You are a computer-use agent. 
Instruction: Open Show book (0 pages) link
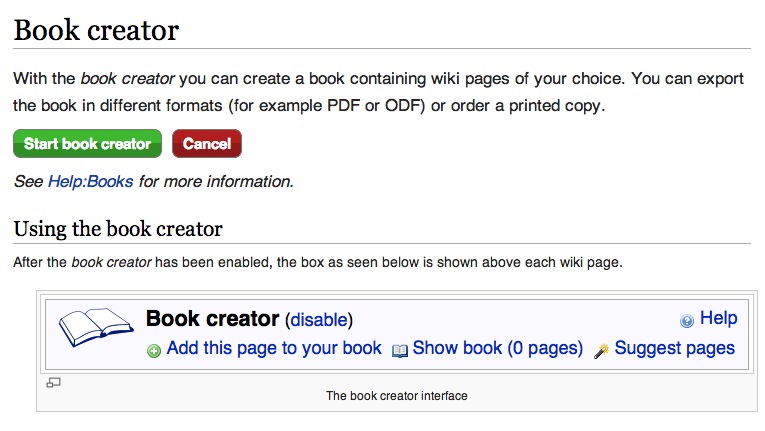[x=498, y=349]
